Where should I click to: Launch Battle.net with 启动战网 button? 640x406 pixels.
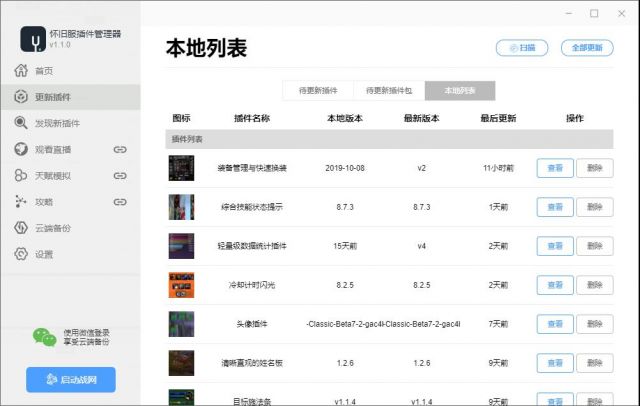(70, 380)
